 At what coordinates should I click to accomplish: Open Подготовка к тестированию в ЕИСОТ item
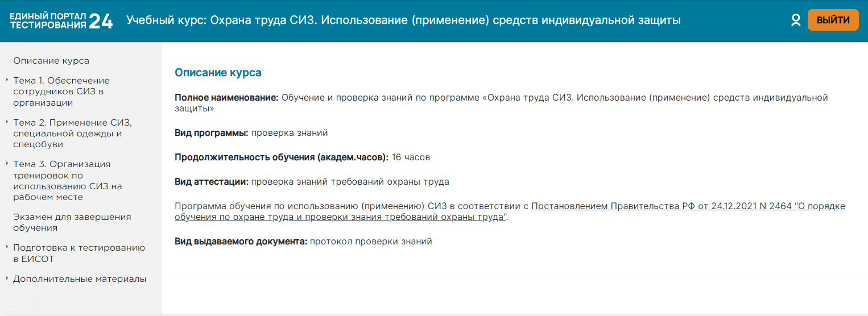(78, 253)
